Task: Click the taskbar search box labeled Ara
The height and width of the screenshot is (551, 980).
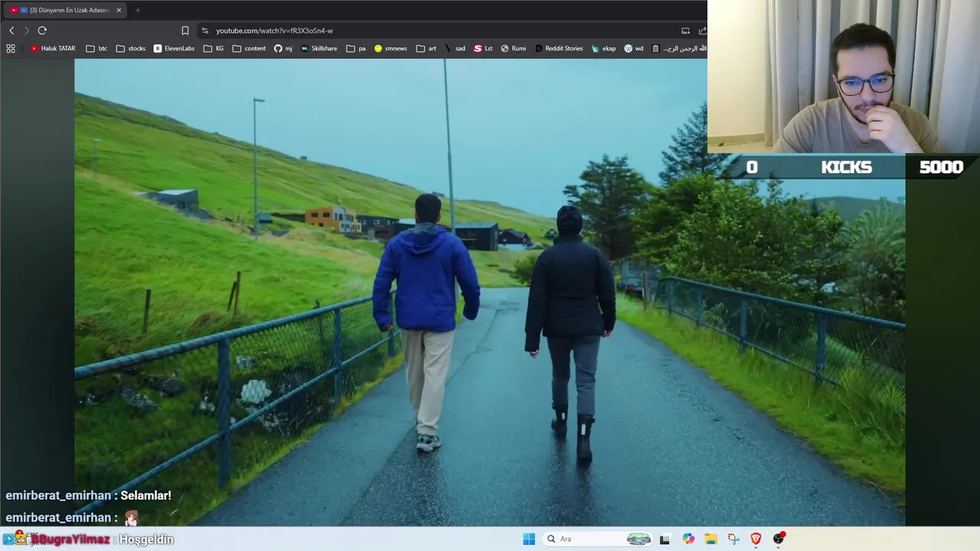Action: click(x=598, y=539)
